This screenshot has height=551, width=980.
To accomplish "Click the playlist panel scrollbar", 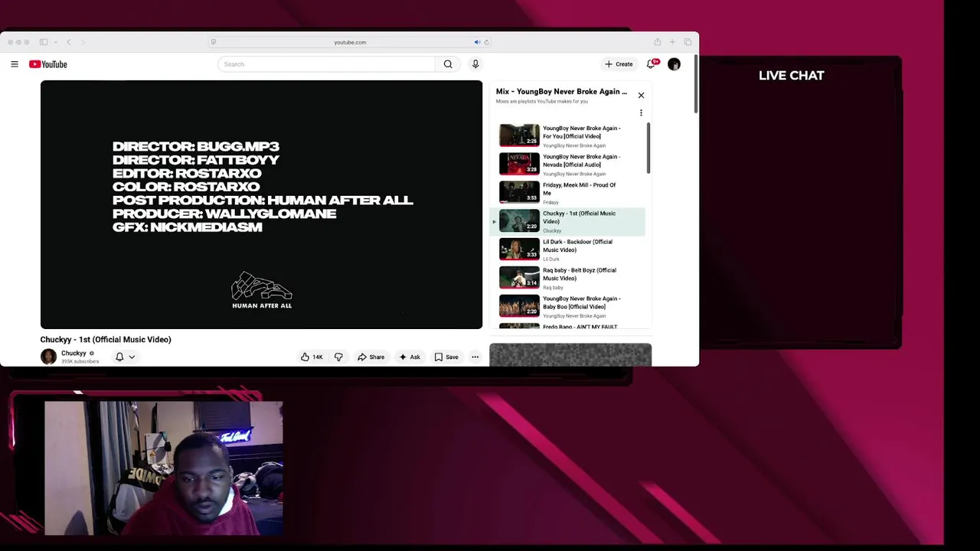I will pyautogui.click(x=648, y=148).
